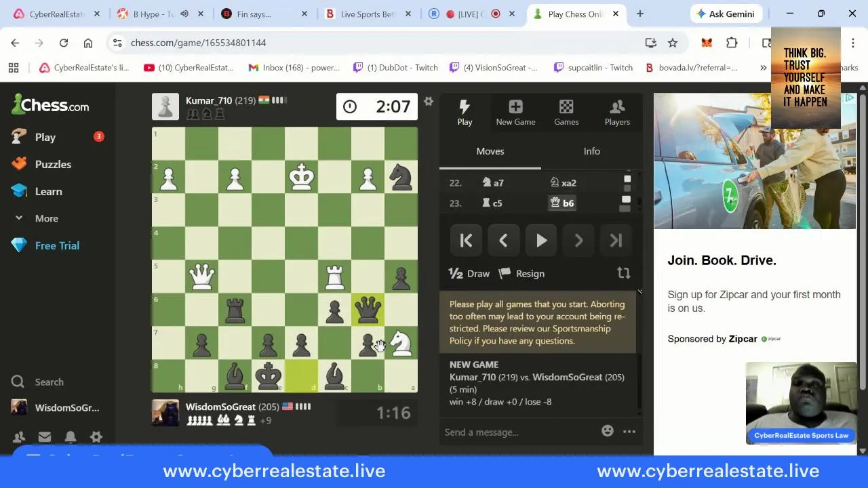Step forward one move
Image resolution: width=868 pixels, height=488 pixels.
coord(578,240)
